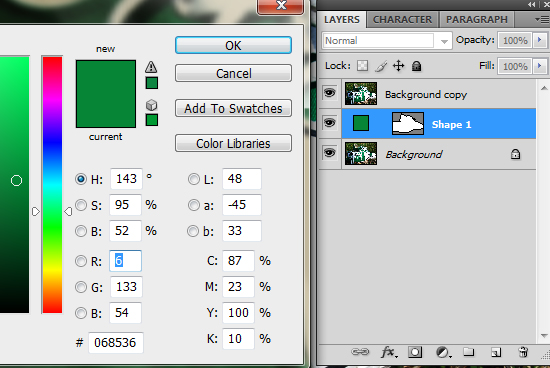The height and width of the screenshot is (368, 550).
Task: Click the new color preview swatch
Action: click(106, 77)
